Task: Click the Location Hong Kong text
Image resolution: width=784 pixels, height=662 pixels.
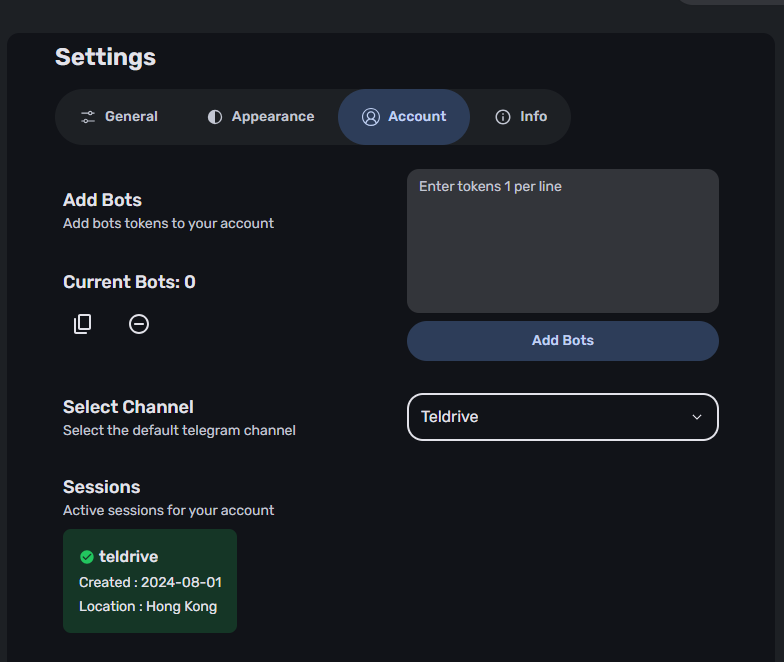Action: (x=148, y=606)
